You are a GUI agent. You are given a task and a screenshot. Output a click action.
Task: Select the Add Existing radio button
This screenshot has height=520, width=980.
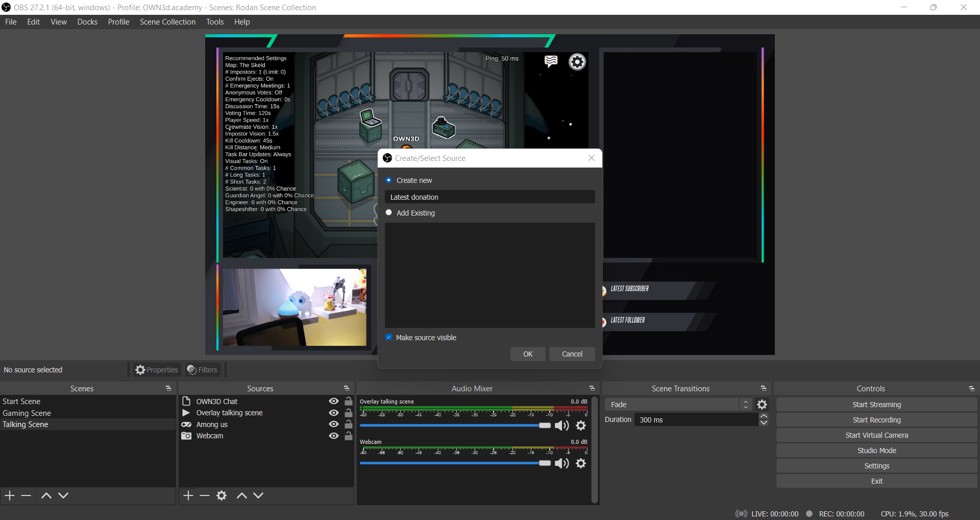click(x=389, y=212)
